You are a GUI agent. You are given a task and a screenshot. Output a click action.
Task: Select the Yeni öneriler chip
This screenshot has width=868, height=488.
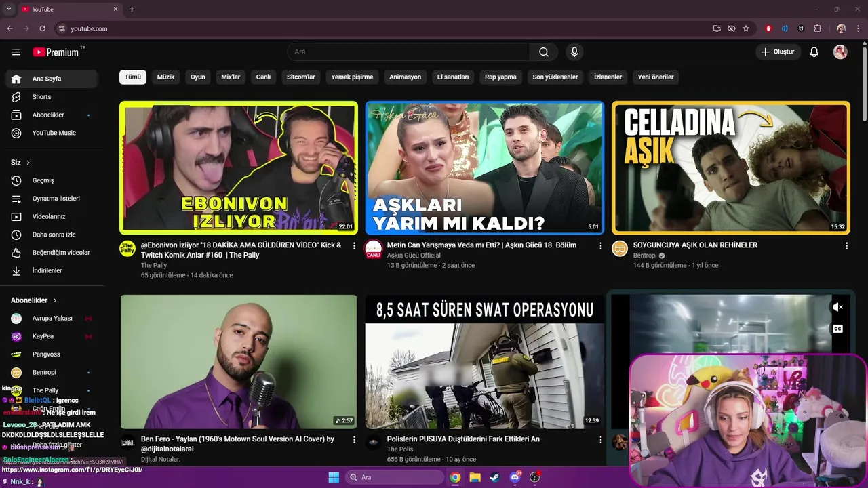point(656,77)
